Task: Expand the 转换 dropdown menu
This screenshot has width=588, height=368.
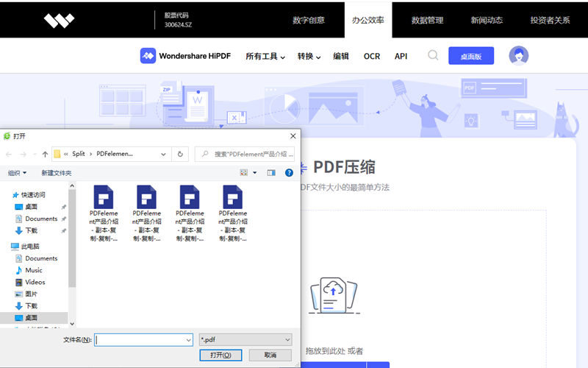Action: [x=309, y=56]
